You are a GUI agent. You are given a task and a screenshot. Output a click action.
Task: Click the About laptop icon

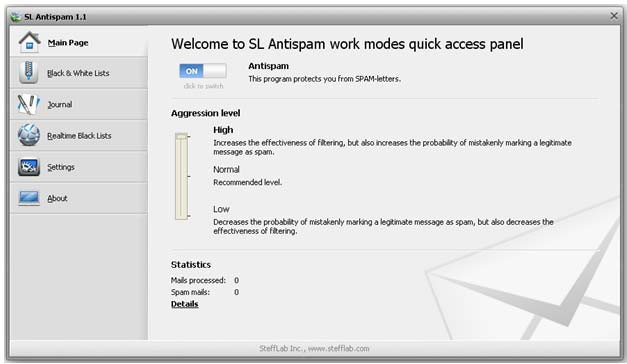tap(28, 198)
